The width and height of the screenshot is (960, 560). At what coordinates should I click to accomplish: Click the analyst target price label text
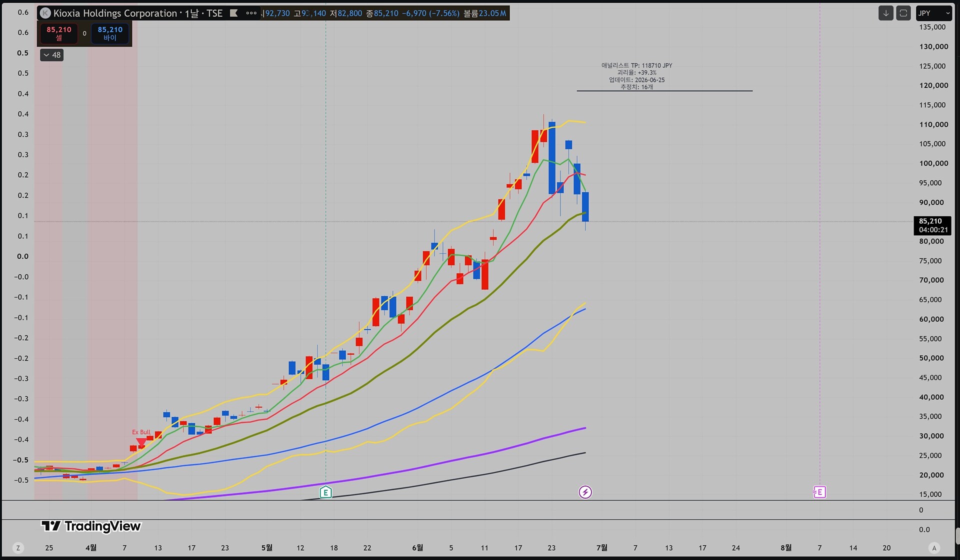pos(636,65)
